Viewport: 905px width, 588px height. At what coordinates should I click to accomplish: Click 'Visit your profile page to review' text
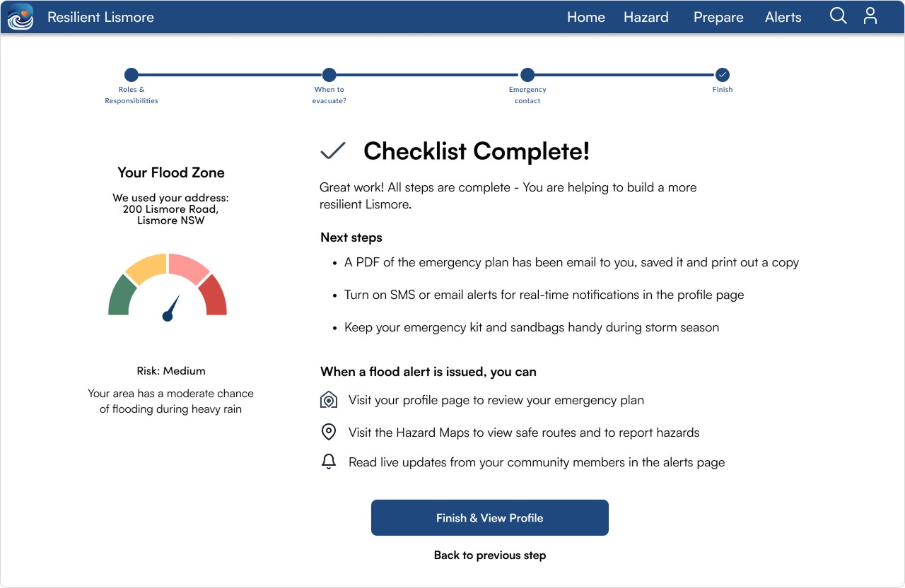pyautogui.click(x=496, y=400)
